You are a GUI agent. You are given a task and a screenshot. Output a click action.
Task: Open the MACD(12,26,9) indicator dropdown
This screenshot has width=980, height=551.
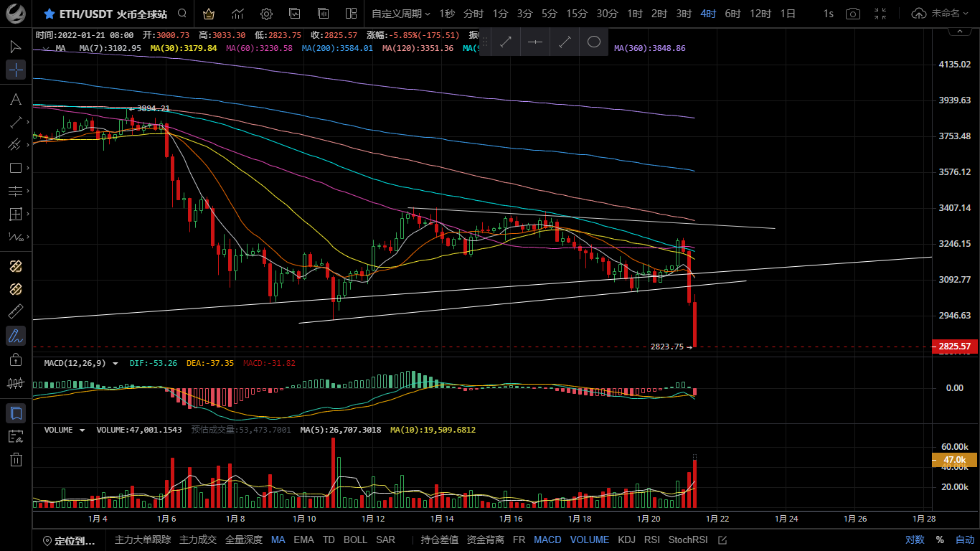116,364
